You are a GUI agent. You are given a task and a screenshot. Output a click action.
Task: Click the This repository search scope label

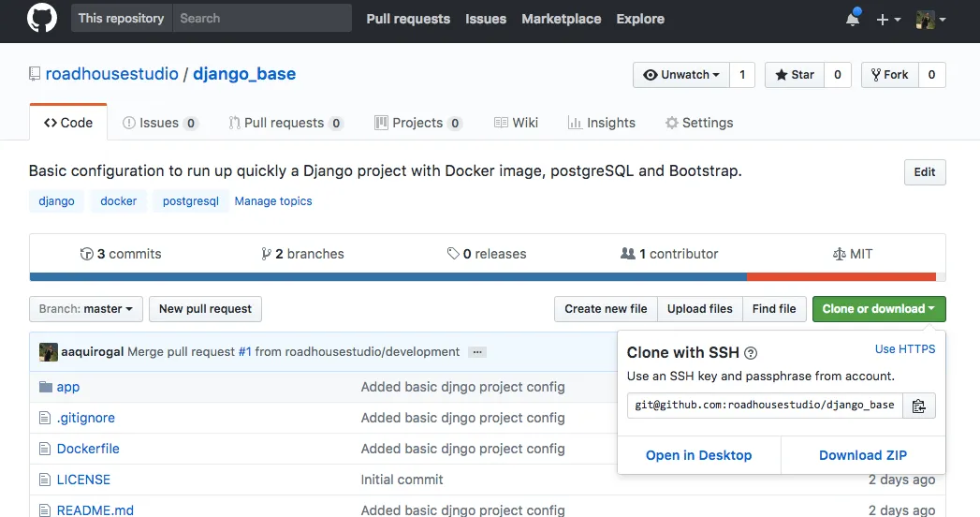pos(122,18)
